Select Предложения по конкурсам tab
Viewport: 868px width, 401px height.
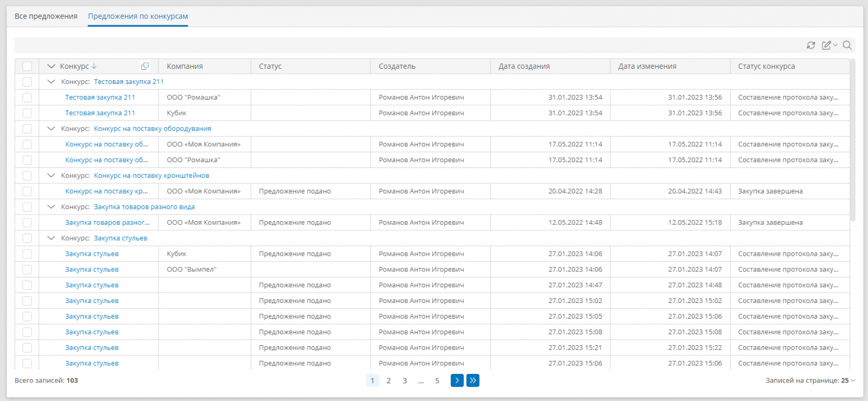click(138, 16)
